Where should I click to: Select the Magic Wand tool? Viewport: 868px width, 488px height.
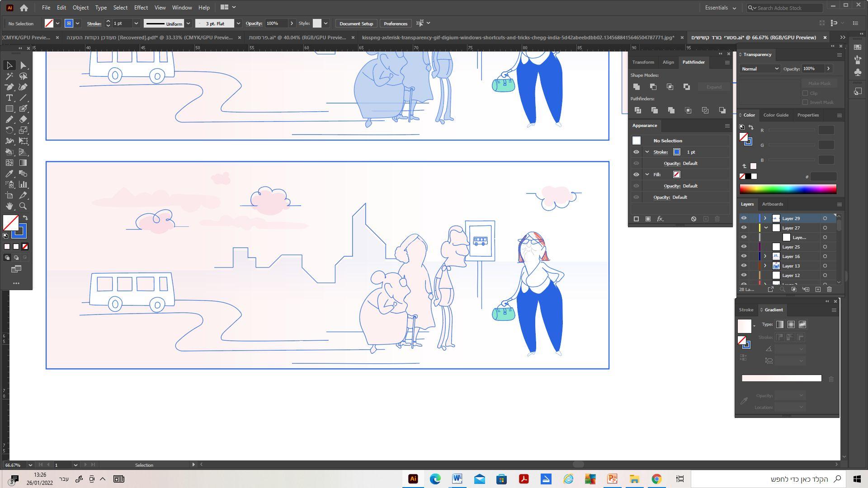9,76
